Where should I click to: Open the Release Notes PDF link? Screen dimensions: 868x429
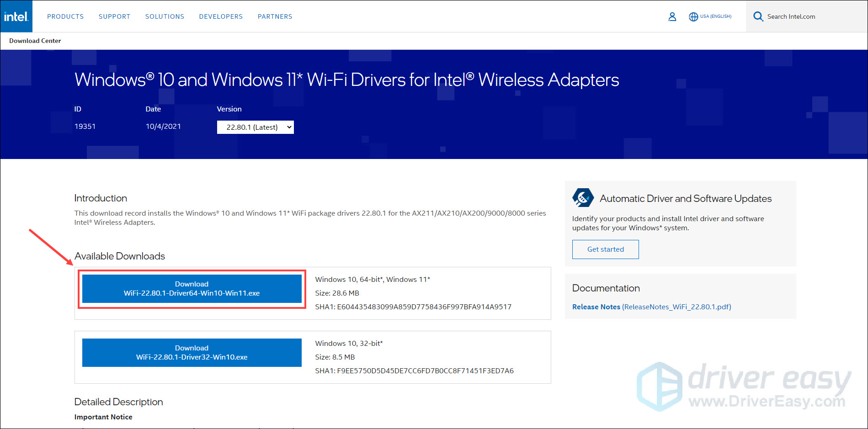[651, 307]
